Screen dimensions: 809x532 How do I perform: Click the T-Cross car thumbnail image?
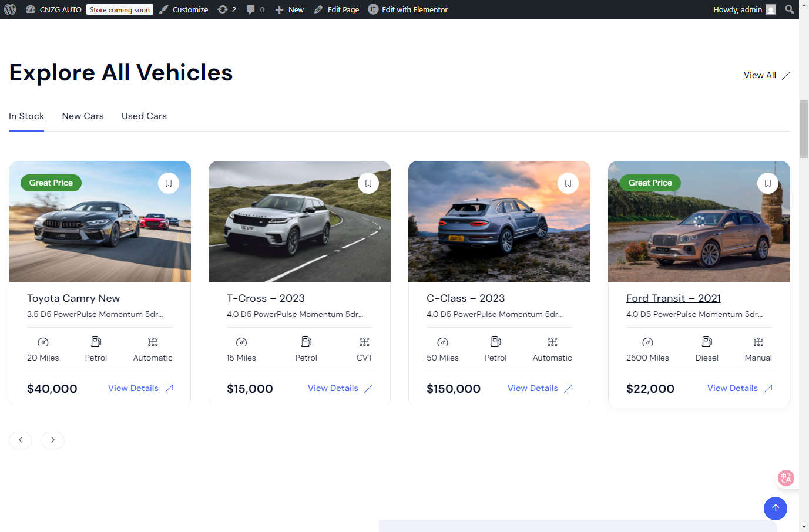pos(300,221)
